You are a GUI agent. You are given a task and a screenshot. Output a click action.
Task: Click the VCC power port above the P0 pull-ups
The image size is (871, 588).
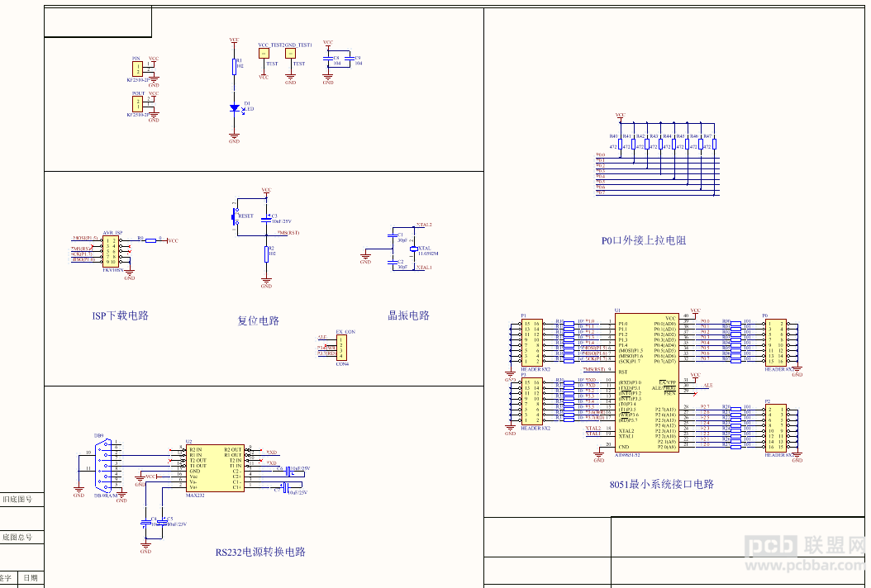click(621, 116)
